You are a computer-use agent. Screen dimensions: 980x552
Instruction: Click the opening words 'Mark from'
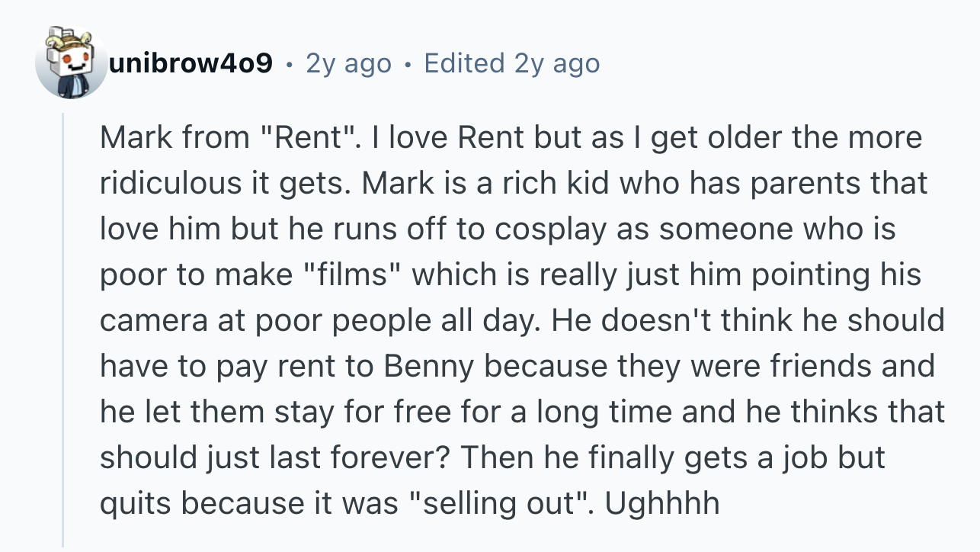coord(175,138)
